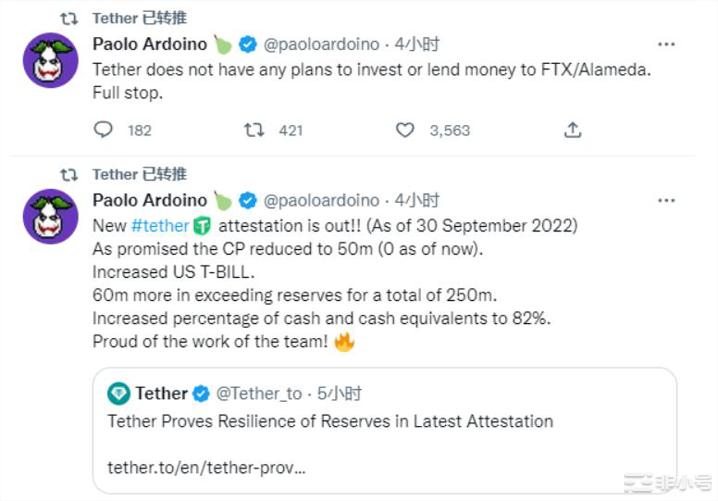Click the retweet icon above second tweet

pos(68,174)
